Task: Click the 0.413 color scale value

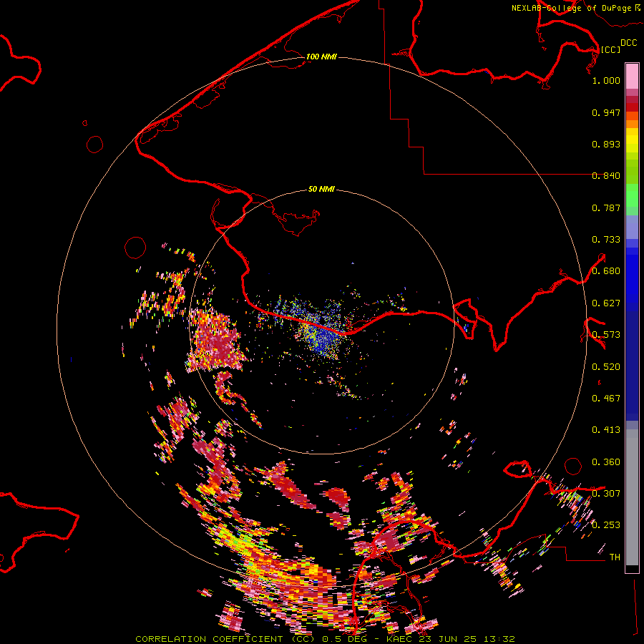Action: (x=606, y=430)
